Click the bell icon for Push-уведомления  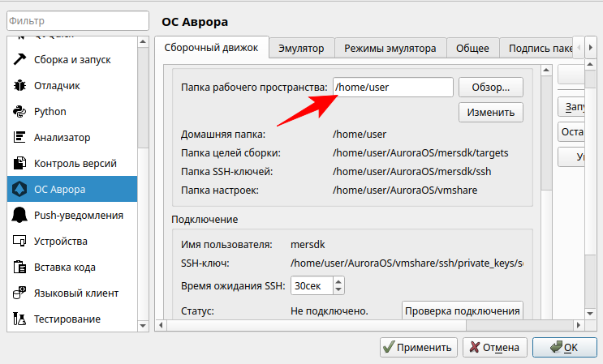click(19, 215)
